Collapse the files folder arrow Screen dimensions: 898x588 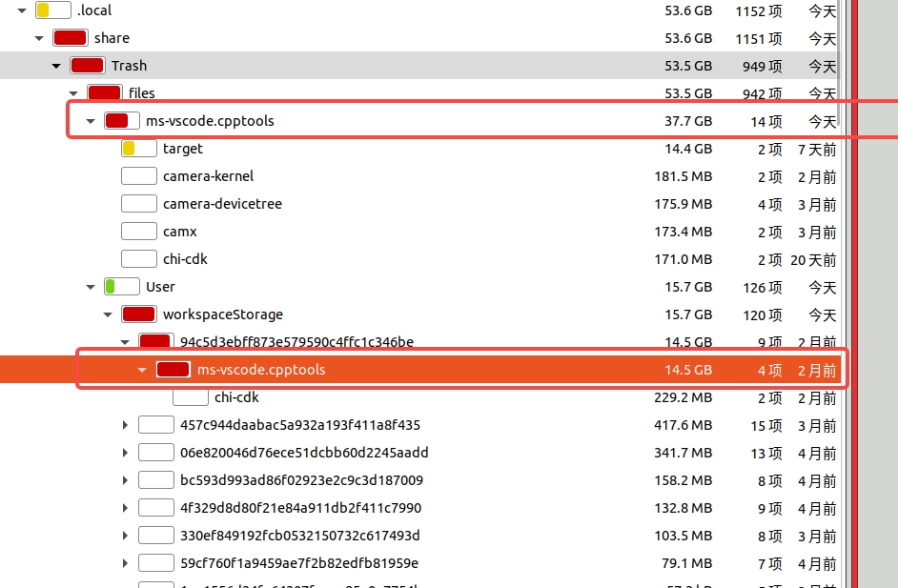click(73, 93)
